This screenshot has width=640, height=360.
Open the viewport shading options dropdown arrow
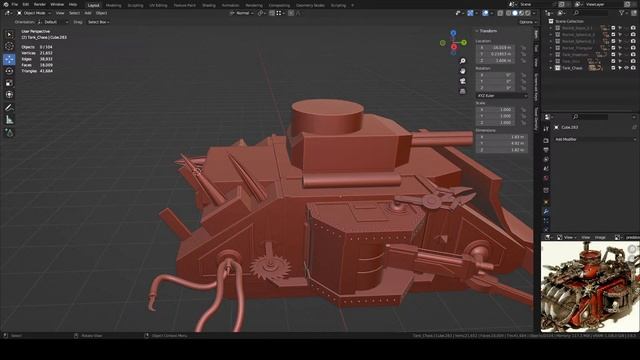pyautogui.click(x=534, y=13)
